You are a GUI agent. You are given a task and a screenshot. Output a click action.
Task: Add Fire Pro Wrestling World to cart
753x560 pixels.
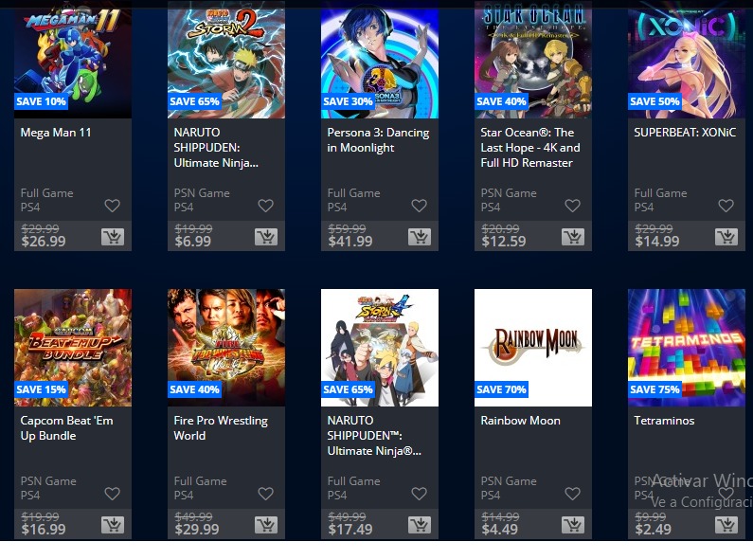266,525
